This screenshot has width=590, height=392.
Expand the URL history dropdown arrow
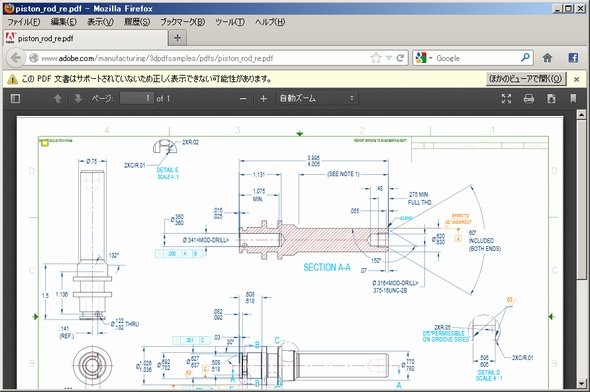[389, 58]
